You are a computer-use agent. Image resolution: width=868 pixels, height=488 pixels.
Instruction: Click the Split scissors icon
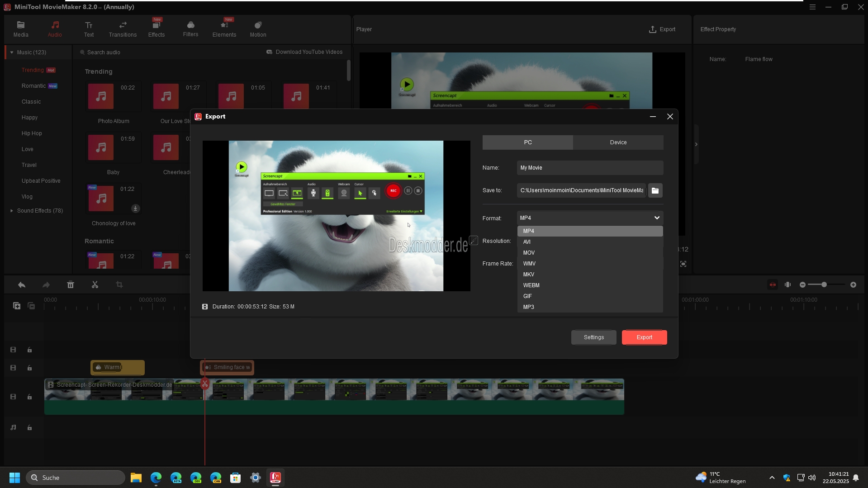95,285
